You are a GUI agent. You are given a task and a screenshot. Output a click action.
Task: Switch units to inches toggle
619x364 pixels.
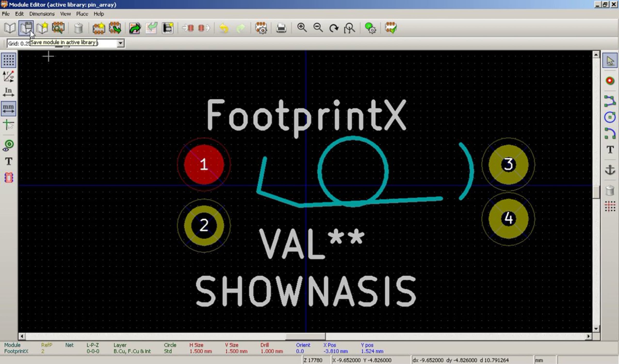click(9, 92)
